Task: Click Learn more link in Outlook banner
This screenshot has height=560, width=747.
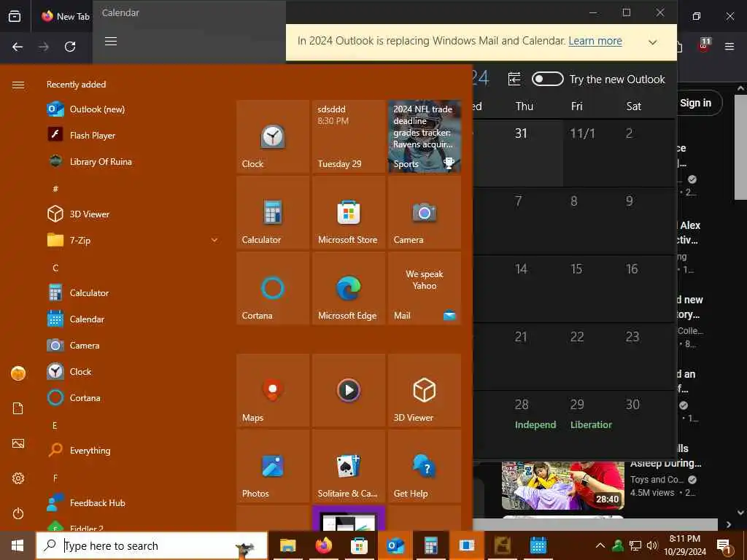Action: pyautogui.click(x=595, y=41)
